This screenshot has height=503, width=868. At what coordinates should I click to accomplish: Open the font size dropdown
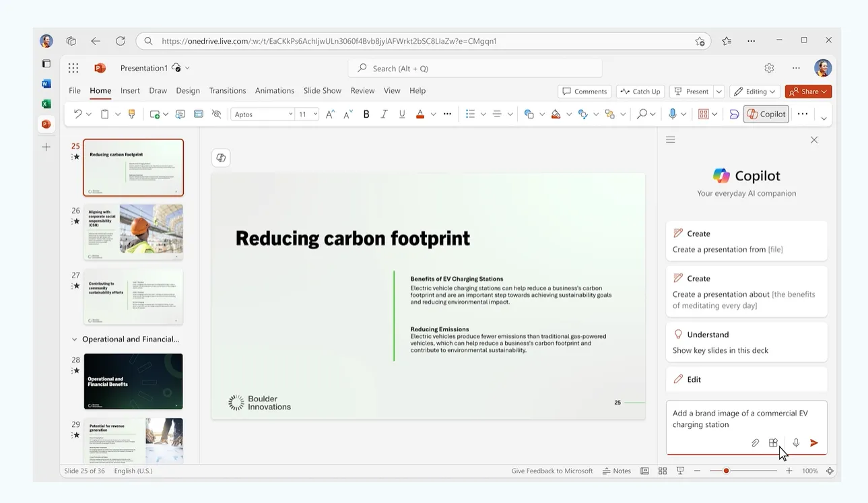pyautogui.click(x=315, y=114)
